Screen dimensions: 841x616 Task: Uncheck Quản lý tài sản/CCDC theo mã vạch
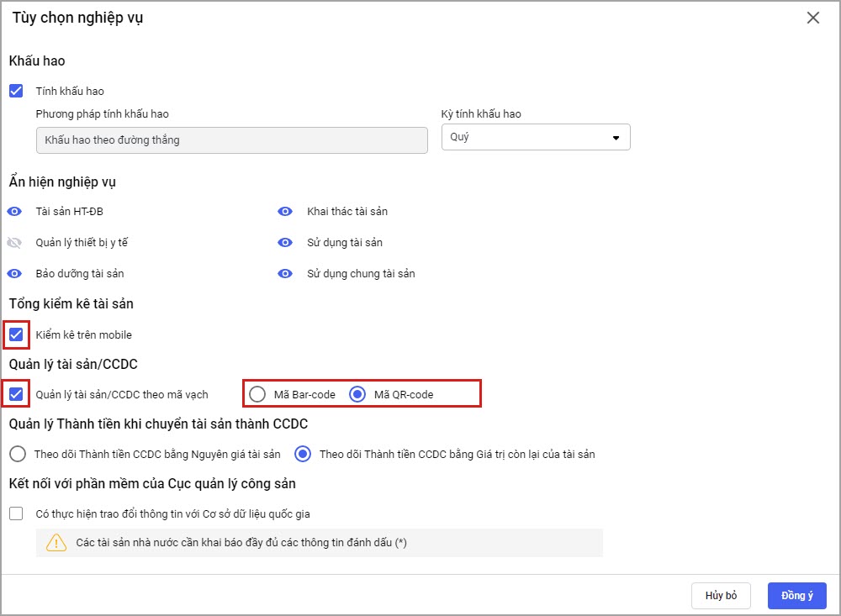click(16, 393)
